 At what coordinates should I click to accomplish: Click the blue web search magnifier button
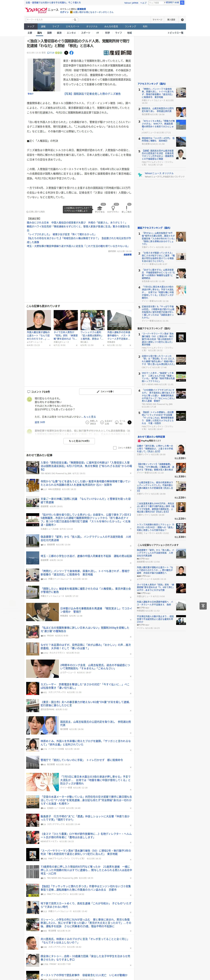[x=182, y=3]
